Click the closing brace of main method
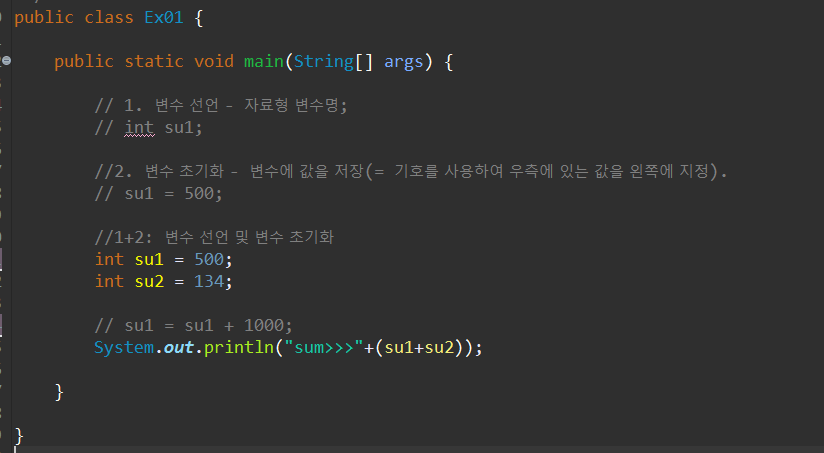 59,392
